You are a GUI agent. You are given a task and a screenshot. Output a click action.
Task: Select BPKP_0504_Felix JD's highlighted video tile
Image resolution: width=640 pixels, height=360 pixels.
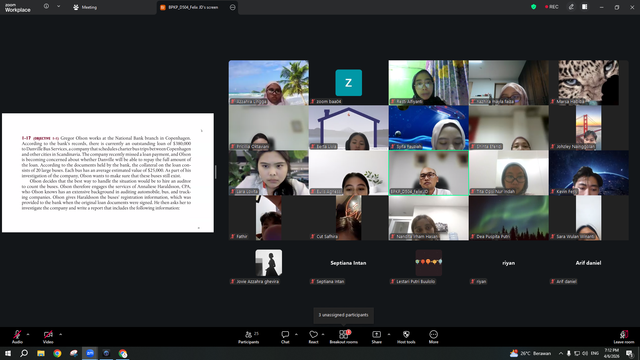[x=429, y=173]
